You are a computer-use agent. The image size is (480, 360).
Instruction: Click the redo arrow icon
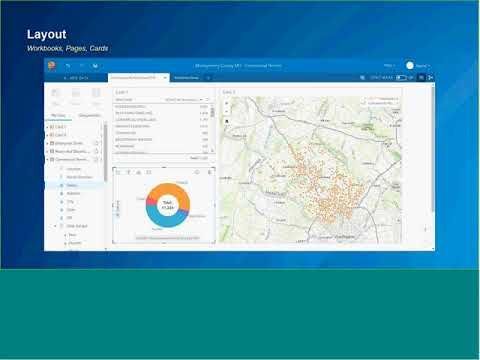tap(82, 66)
